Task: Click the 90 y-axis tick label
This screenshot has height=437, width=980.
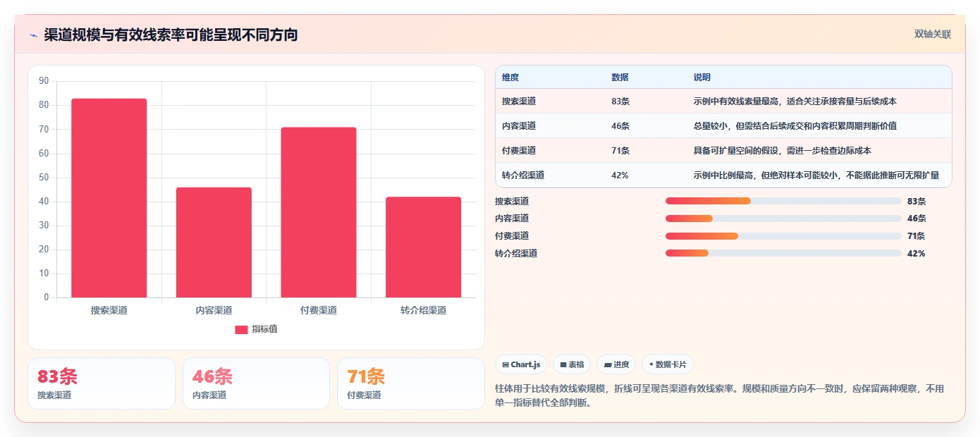Action: pos(44,81)
